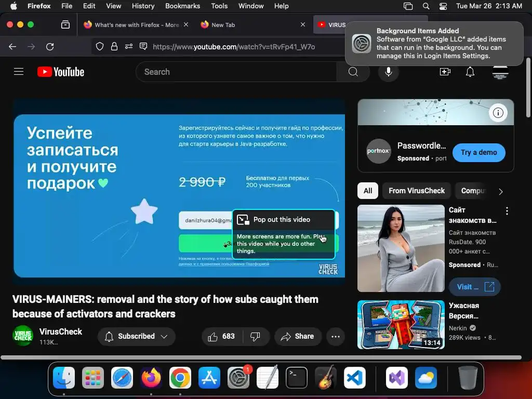Open YouTube notifications bell
This screenshot has height=399, width=532.
pyautogui.click(x=470, y=72)
